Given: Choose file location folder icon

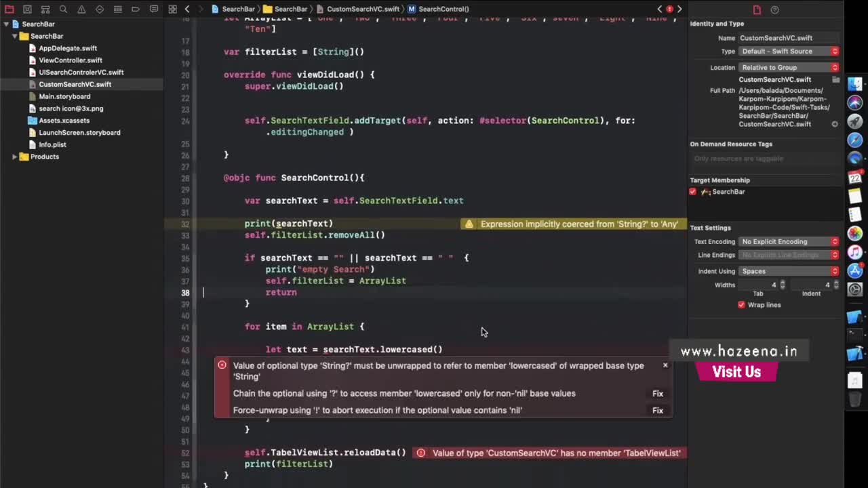Looking at the screenshot, I should [835, 79].
